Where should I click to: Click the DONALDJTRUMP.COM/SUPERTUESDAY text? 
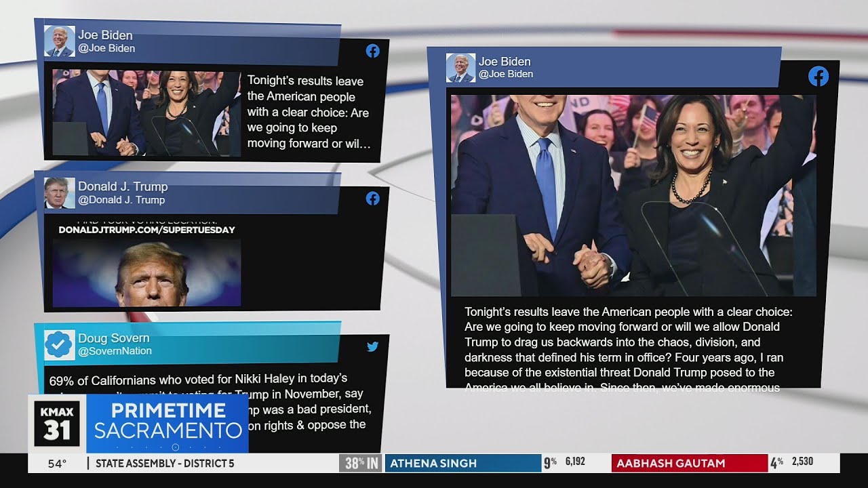pyautogui.click(x=146, y=230)
